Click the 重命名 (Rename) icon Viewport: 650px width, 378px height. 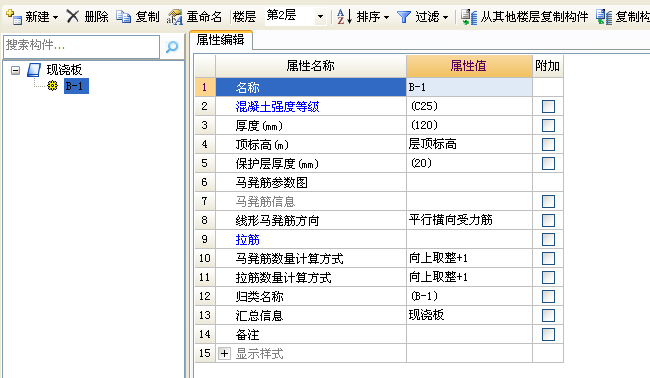175,17
